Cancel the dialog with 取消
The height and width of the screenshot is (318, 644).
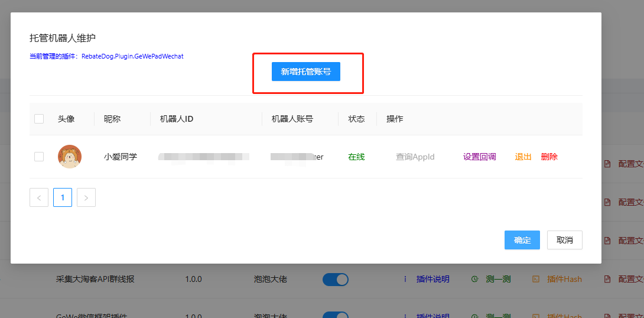coord(564,240)
